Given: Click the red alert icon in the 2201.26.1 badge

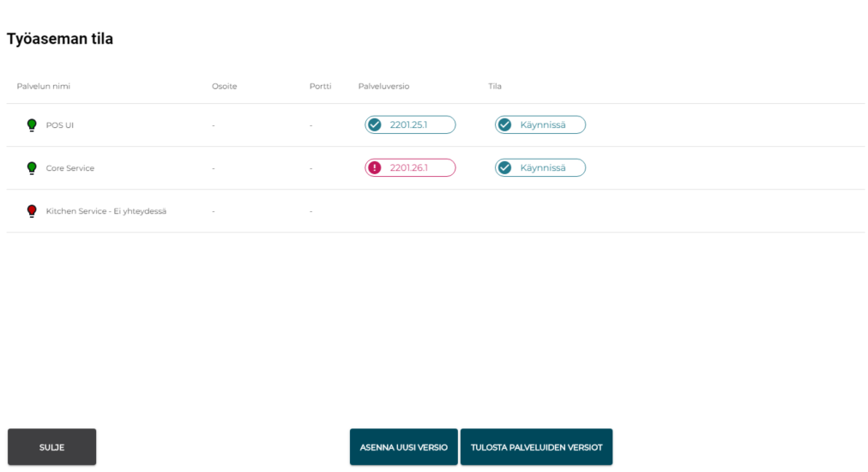Looking at the screenshot, I should pyautogui.click(x=375, y=168).
